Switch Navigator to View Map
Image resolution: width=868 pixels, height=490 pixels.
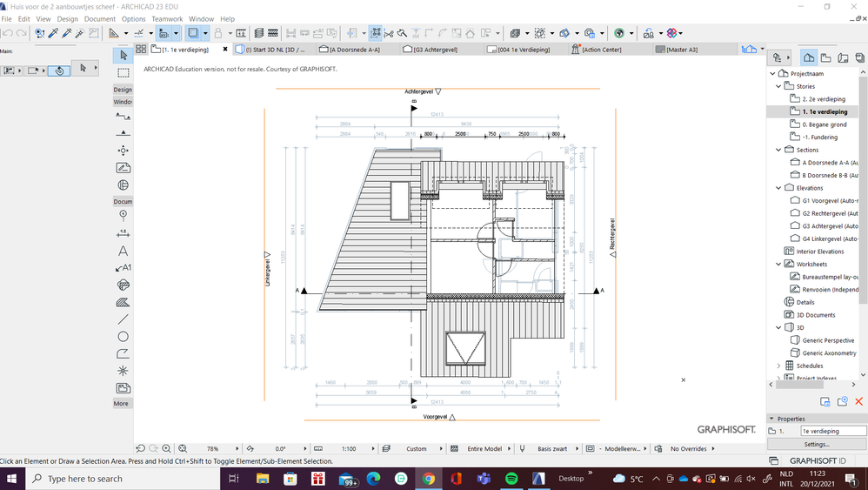(826, 57)
